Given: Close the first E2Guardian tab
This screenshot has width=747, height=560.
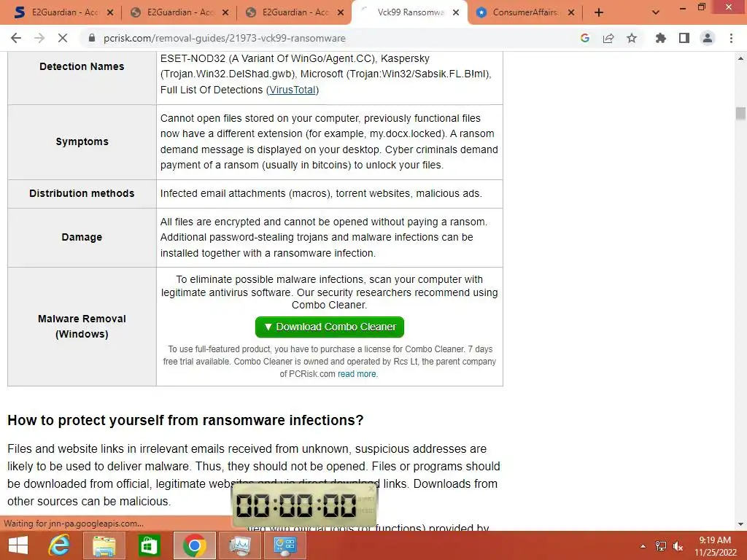Looking at the screenshot, I should pyautogui.click(x=110, y=12).
